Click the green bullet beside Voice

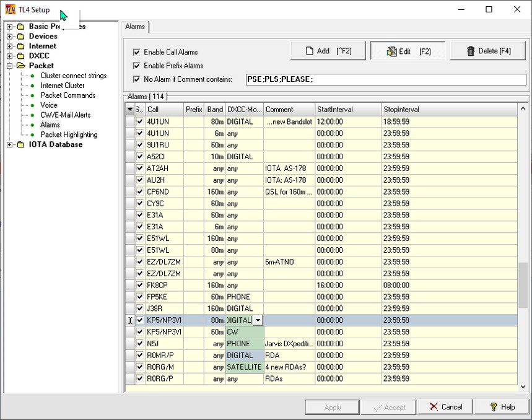(33, 105)
